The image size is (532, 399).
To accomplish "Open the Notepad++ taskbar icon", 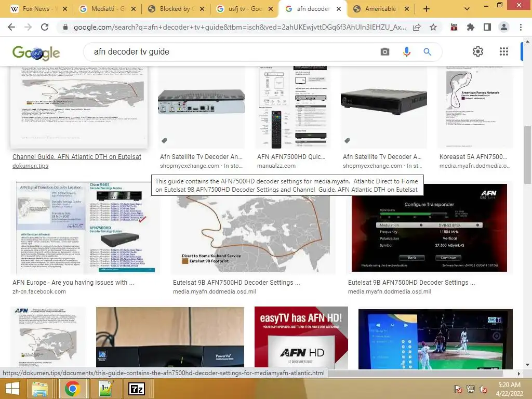I will tap(107, 389).
